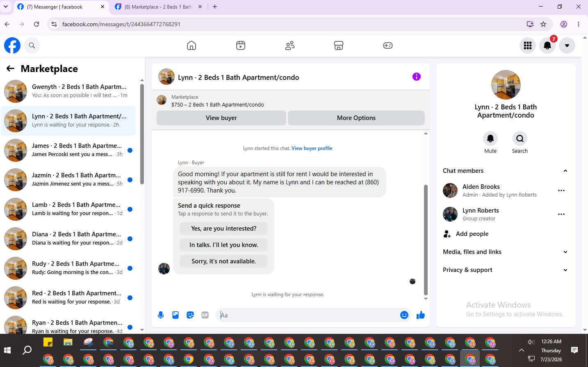588x367 pixels.
Task: Open the Facebook menu grid icon
Action: point(528,45)
